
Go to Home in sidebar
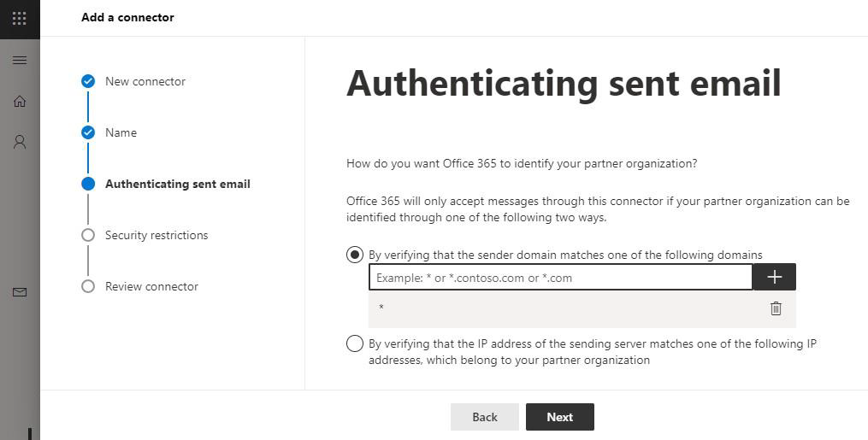pos(19,102)
